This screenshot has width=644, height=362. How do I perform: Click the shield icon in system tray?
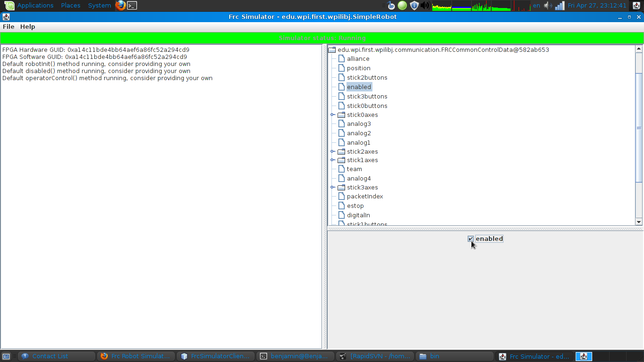[x=414, y=6]
